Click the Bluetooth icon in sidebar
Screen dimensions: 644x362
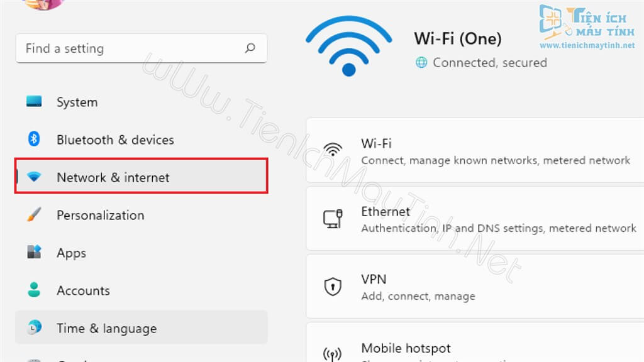point(34,139)
